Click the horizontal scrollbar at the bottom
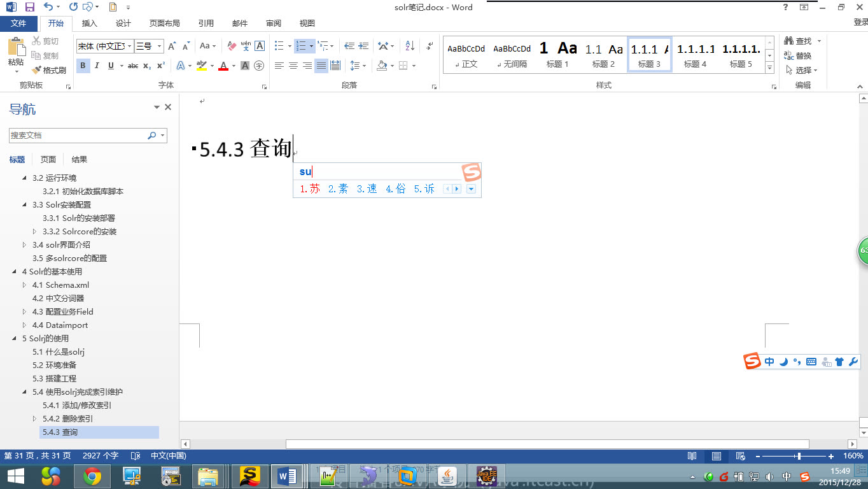This screenshot has height=489, width=868. [x=547, y=444]
